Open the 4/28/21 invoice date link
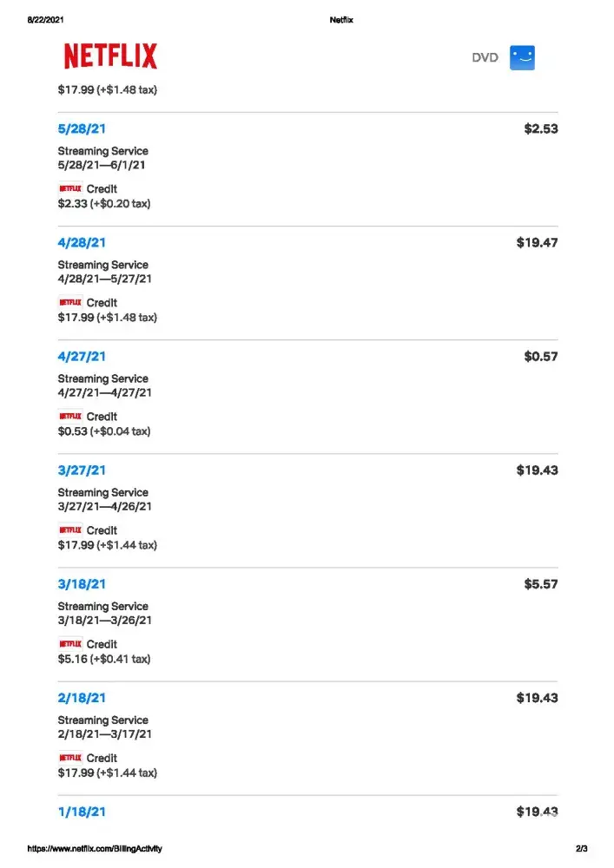The height and width of the screenshot is (868, 614). [x=82, y=243]
